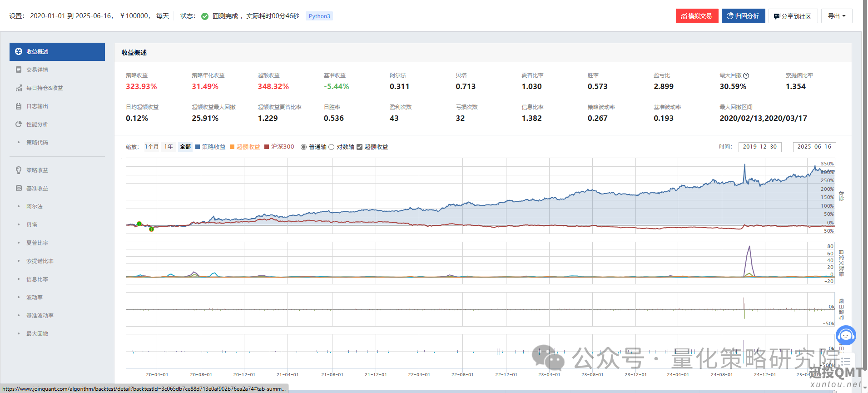Click the Python3 tag

pos(319,16)
